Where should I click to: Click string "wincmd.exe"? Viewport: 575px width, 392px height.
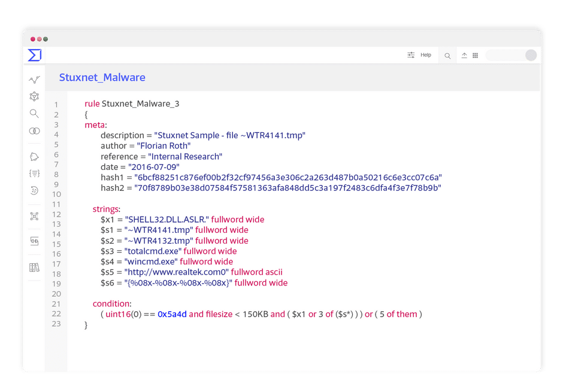[151, 262]
